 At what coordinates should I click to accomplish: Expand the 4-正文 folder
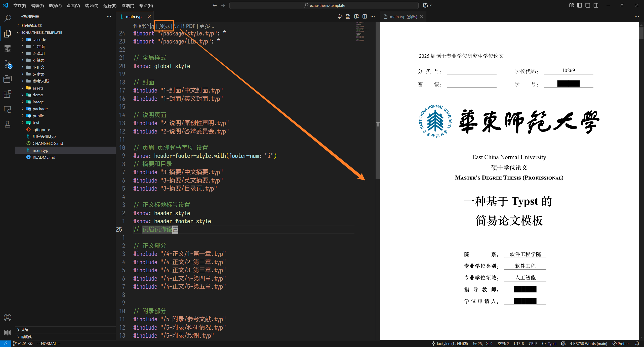click(x=38, y=67)
